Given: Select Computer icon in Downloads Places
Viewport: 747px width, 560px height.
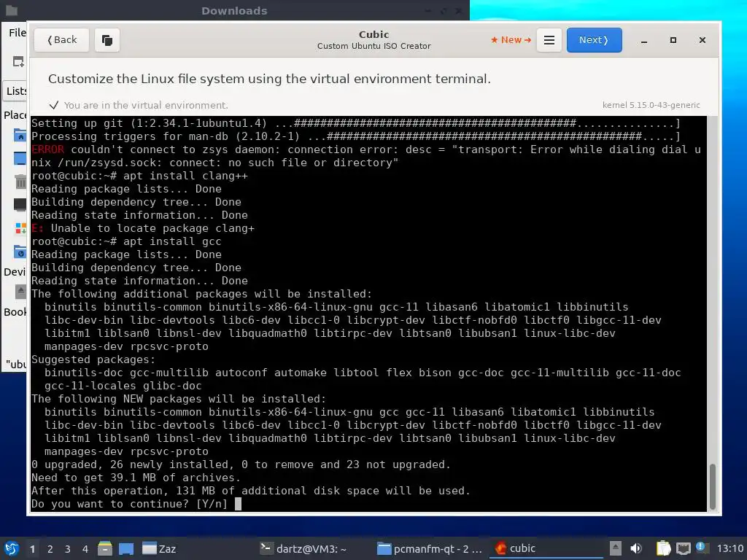Looking at the screenshot, I should click(20, 205).
